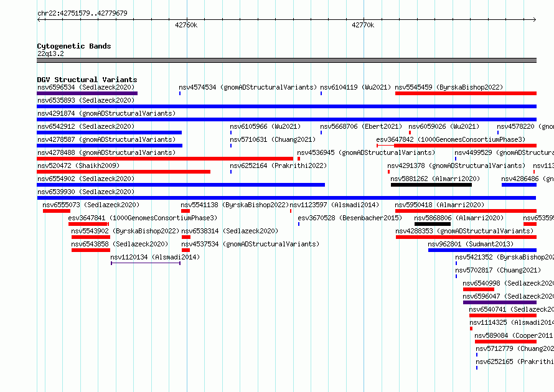Click the blue bar of nsv6535893
This screenshot has height=392, width=554.
click(x=286, y=106)
